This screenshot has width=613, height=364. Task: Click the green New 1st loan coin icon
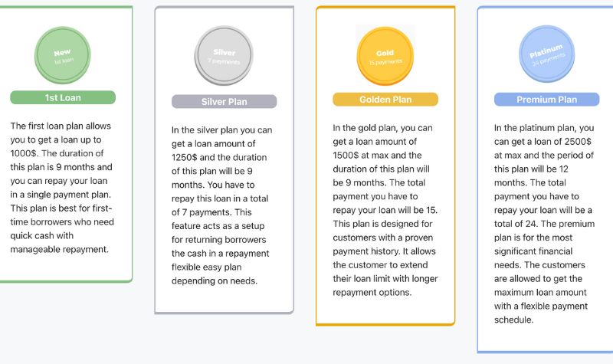point(63,55)
